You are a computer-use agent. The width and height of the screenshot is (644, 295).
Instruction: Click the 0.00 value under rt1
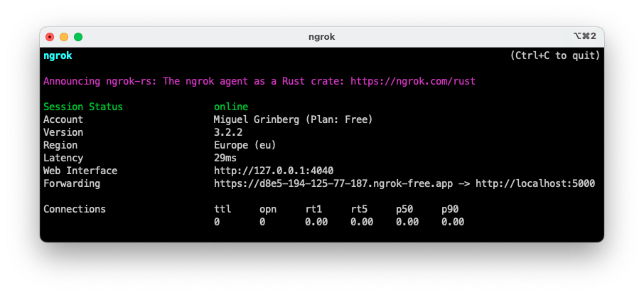coord(316,222)
